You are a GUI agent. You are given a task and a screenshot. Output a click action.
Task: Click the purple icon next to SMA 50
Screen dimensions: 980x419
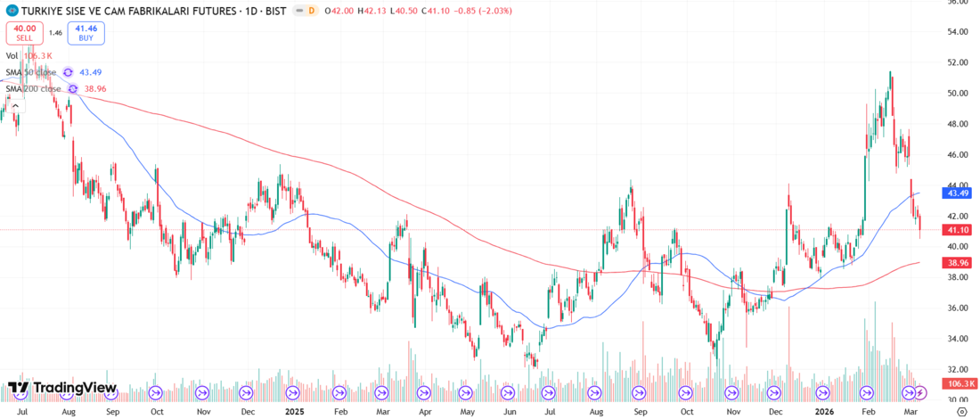click(x=68, y=72)
